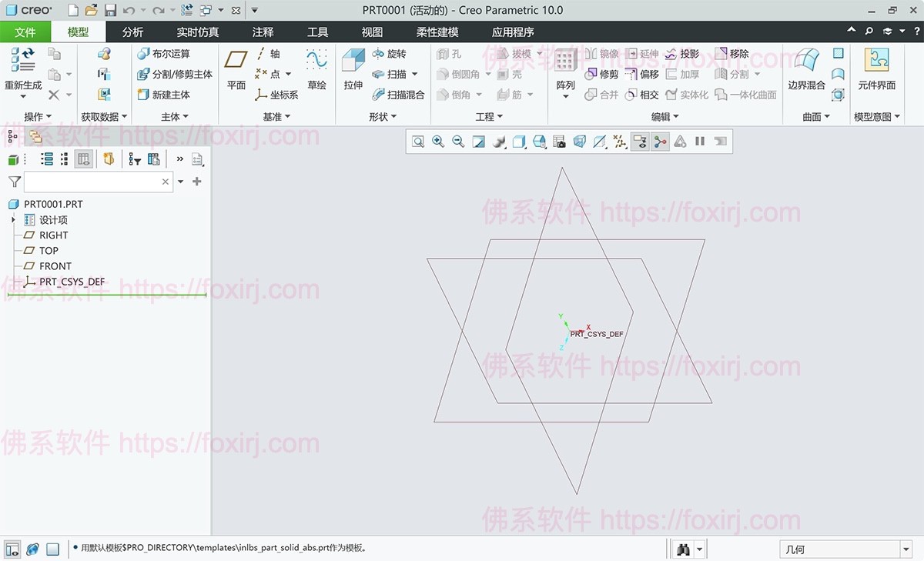
Task: Toggle datum display filters in graphics toolbar
Action: click(621, 142)
